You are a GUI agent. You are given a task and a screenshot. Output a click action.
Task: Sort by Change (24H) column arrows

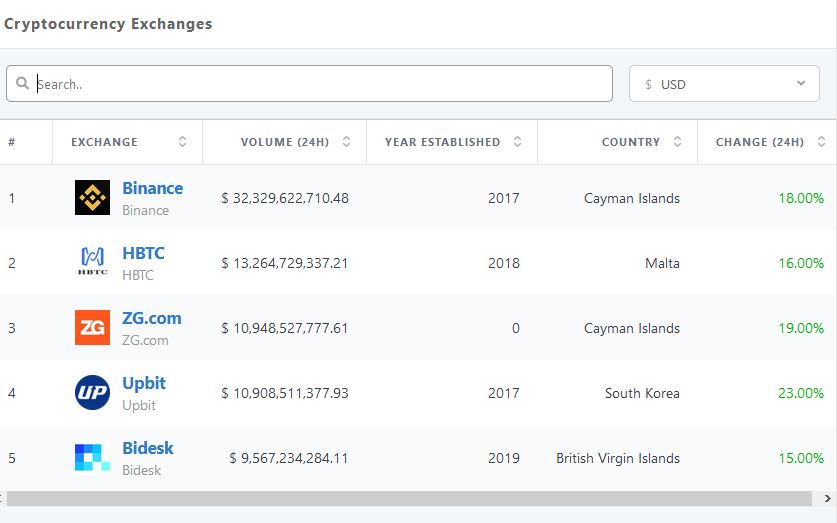pyautogui.click(x=822, y=141)
